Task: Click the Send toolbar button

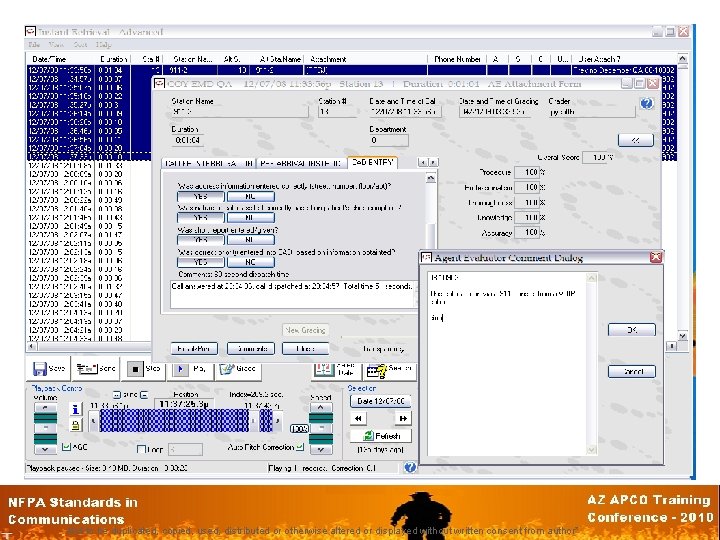Action: click(96, 368)
